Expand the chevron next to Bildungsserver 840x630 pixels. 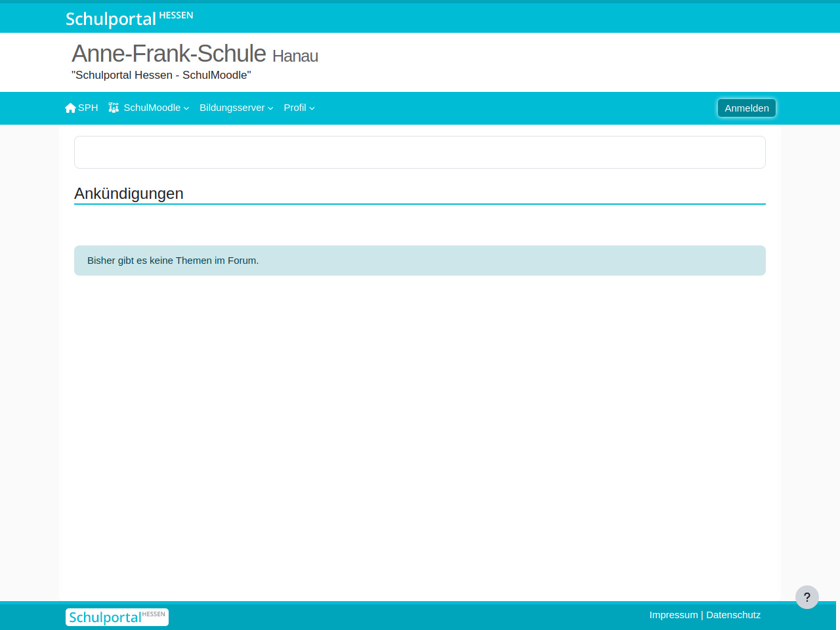click(270, 108)
